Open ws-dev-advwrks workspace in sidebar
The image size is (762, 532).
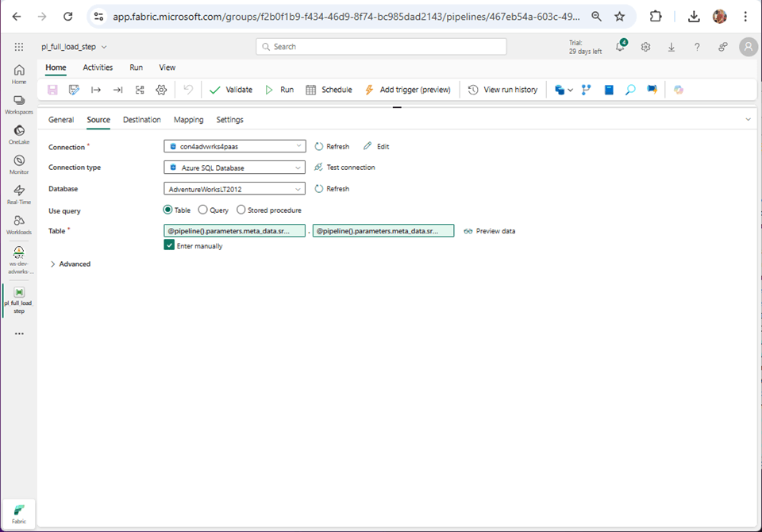19,260
